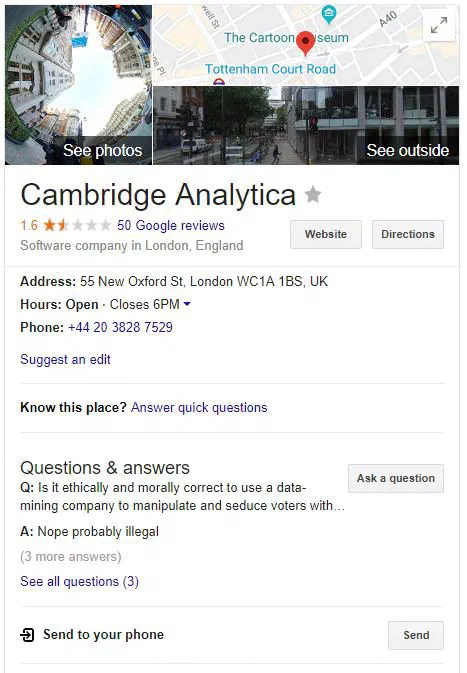
Task: Expand the opening hours dropdown arrow
Action: (x=187, y=304)
